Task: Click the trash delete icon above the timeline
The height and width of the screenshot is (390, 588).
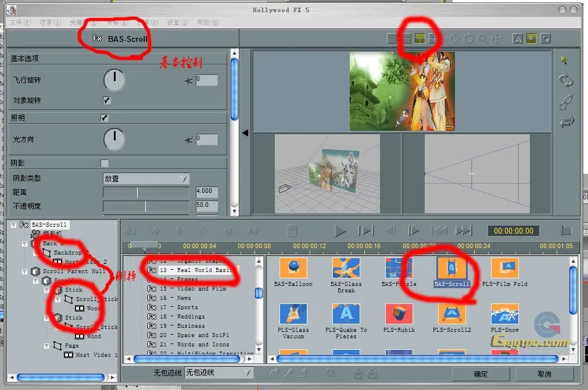Action: tap(292, 230)
